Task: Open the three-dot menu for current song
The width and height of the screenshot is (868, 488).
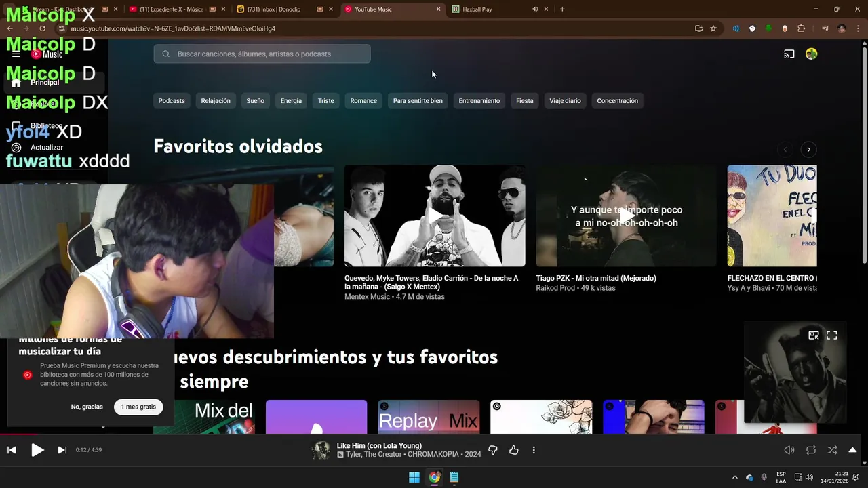Action: pos(534,450)
